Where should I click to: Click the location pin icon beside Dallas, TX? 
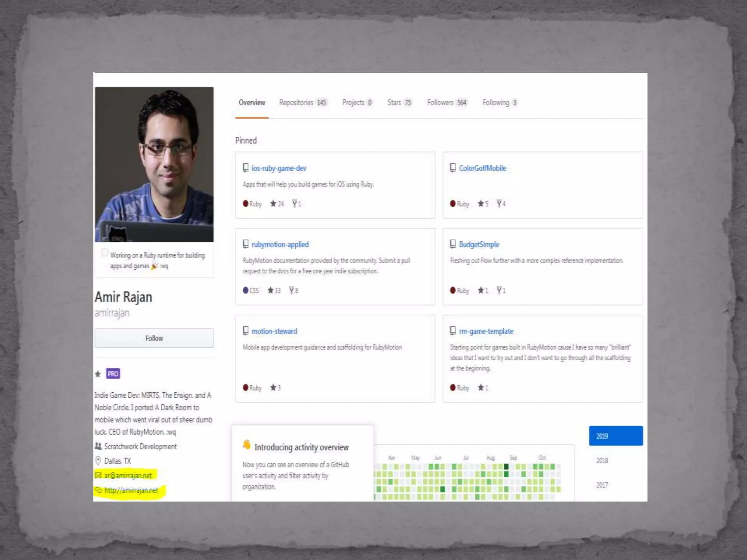(x=98, y=461)
